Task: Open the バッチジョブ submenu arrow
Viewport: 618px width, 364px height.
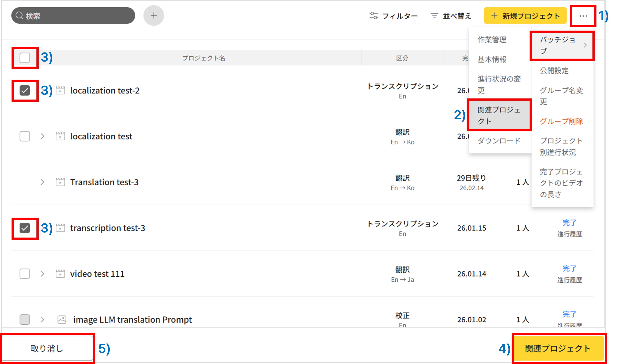Action: 585,45
